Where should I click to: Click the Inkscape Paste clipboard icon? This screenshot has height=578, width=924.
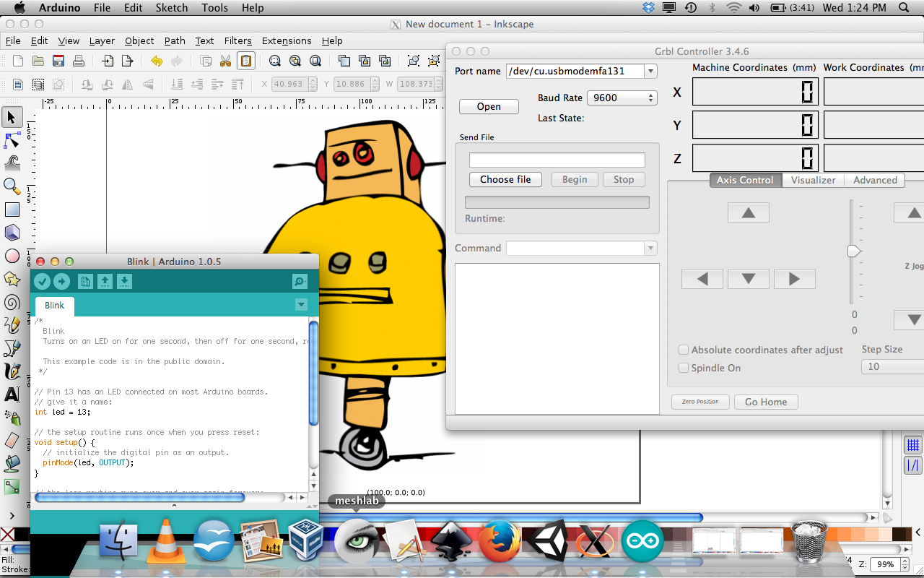(x=246, y=61)
